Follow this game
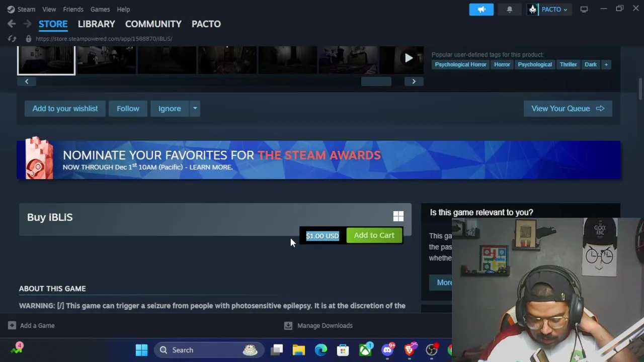Image resolution: width=644 pixels, height=362 pixels. [x=128, y=109]
